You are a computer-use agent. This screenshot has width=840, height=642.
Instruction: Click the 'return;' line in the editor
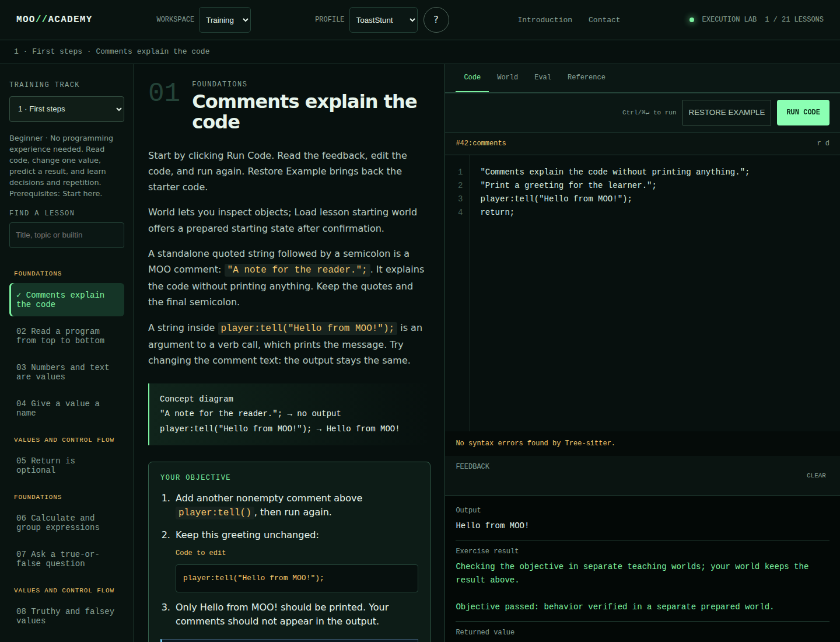497,212
